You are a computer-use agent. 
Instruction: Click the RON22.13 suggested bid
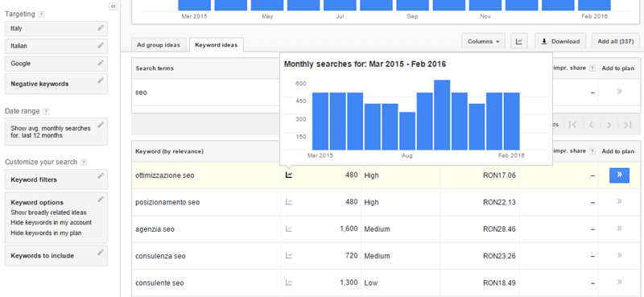coord(499,203)
